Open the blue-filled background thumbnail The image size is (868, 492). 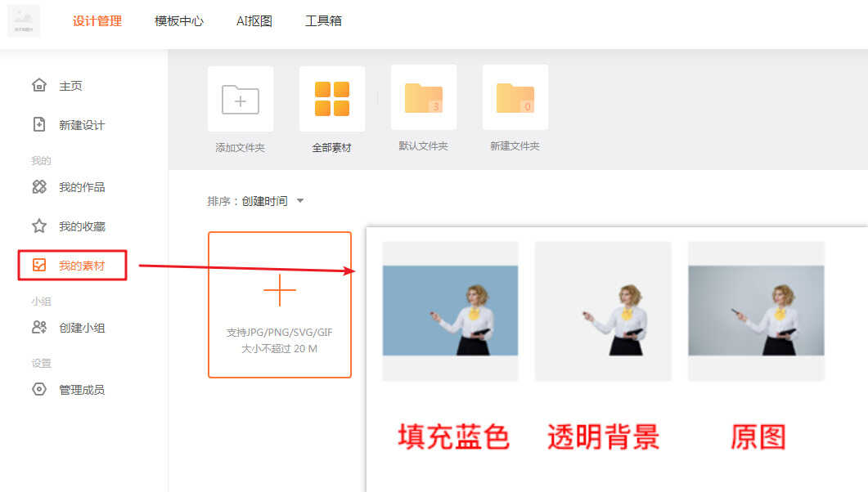tap(451, 311)
